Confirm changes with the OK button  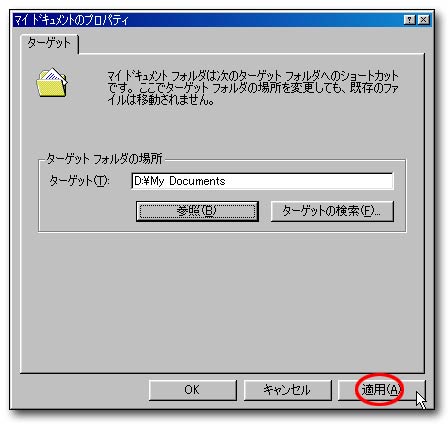192,390
